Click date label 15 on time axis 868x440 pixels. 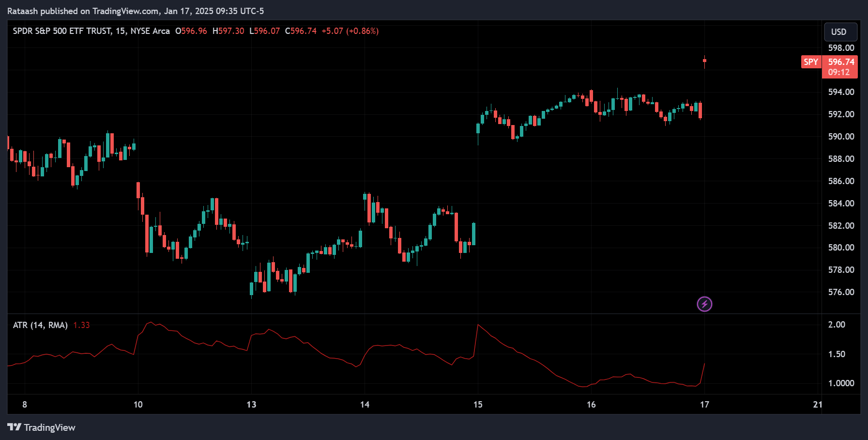click(478, 405)
